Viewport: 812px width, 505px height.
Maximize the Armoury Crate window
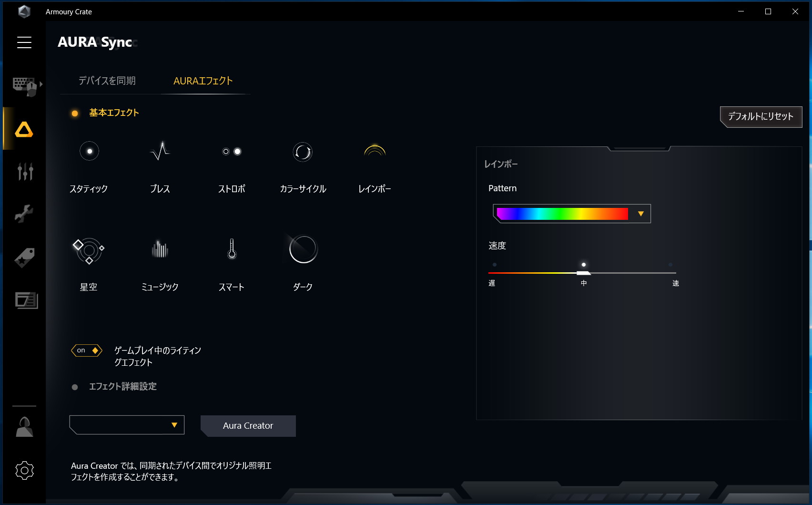pos(768,11)
